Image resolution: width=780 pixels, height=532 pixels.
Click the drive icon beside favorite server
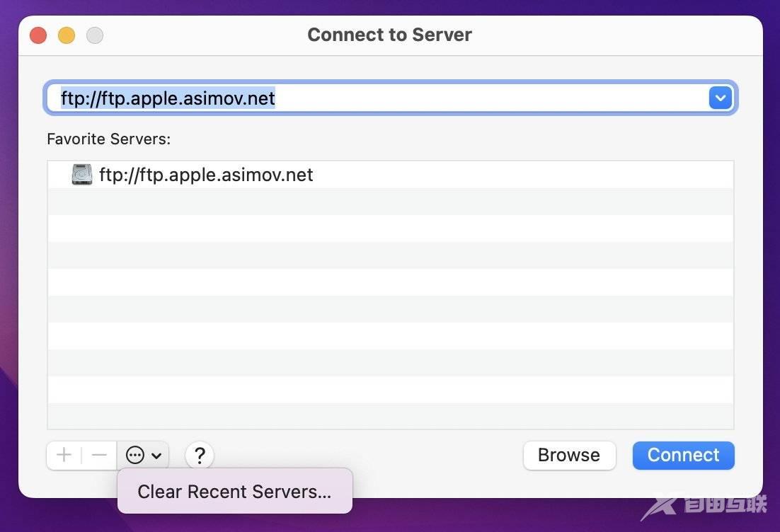81,175
